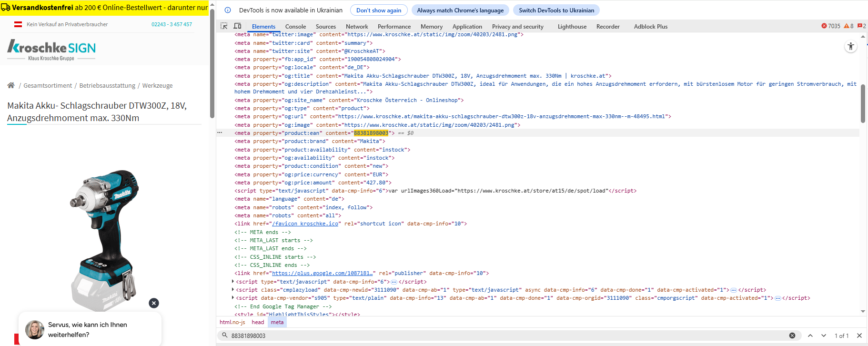Open the Performance tab
The image size is (868, 346).
tap(394, 27)
